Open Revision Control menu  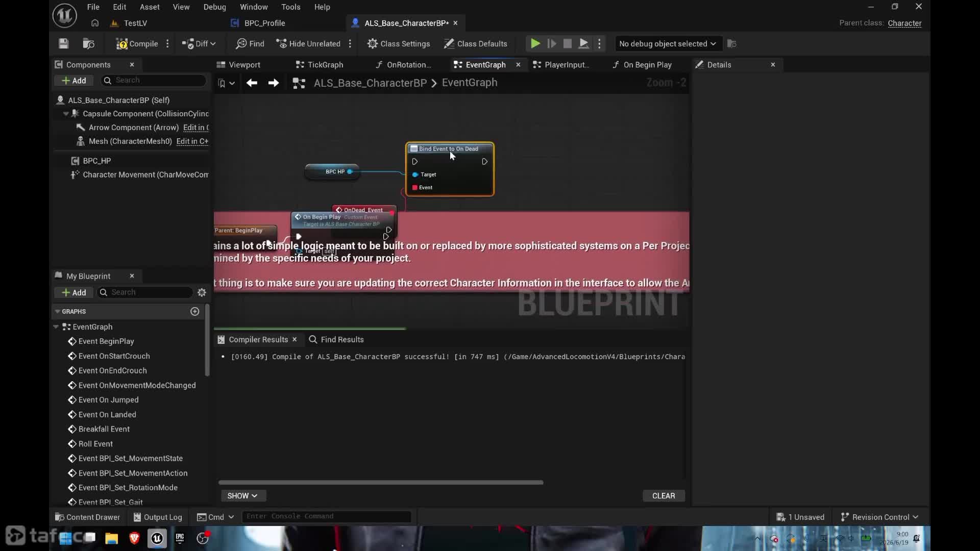coord(879,517)
